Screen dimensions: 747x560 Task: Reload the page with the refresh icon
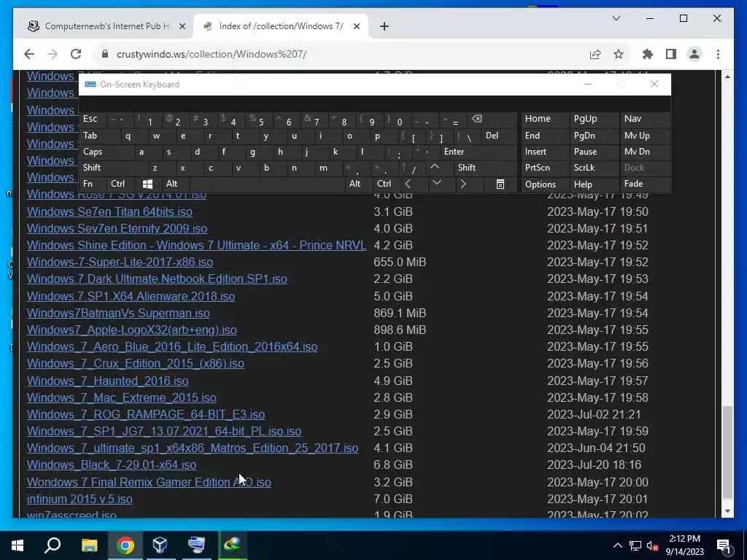point(76,54)
